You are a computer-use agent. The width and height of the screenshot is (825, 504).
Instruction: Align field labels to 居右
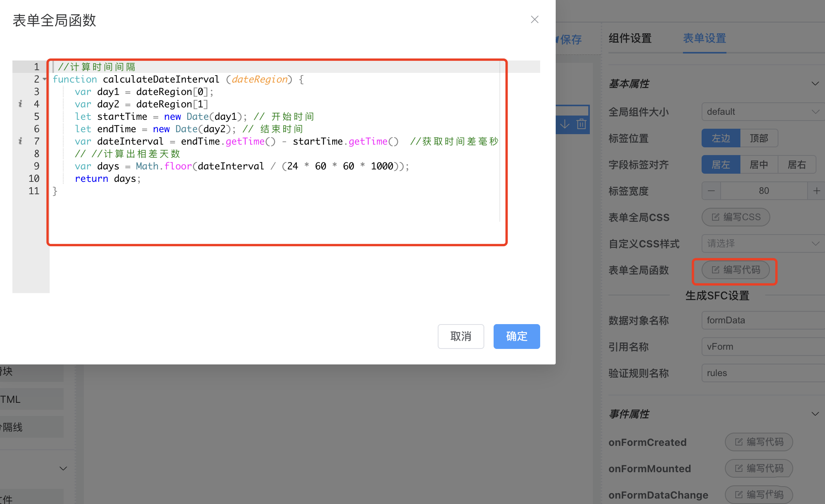[x=797, y=164]
